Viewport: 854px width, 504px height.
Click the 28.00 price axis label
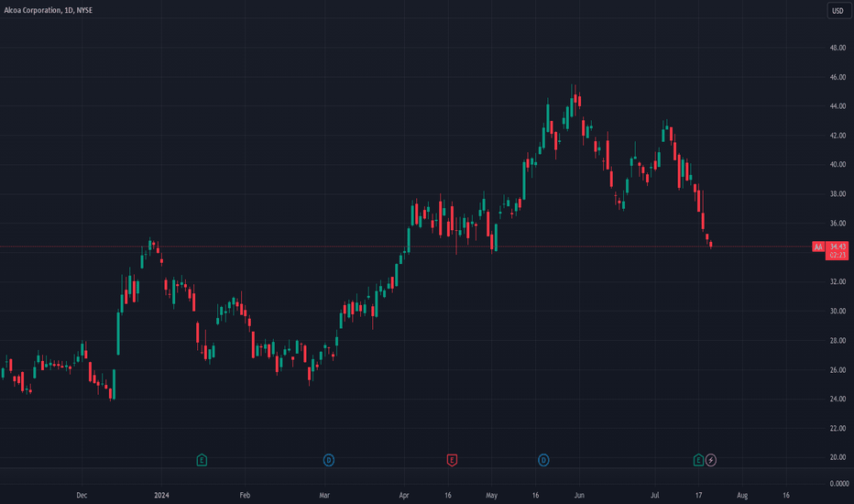(x=838, y=341)
